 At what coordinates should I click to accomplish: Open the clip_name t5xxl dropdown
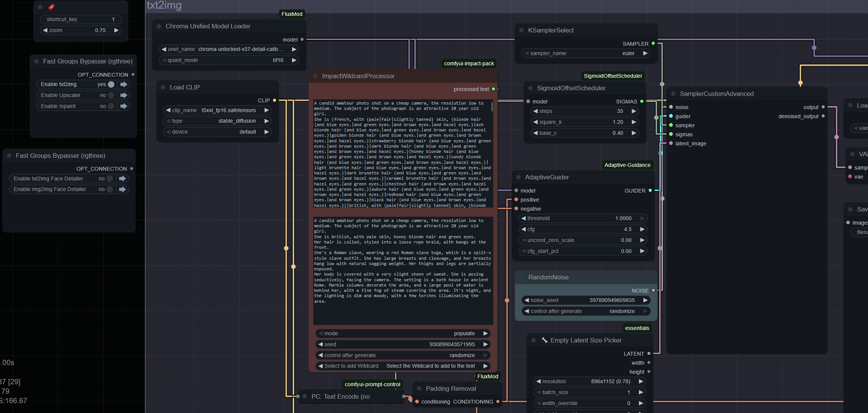[217, 110]
